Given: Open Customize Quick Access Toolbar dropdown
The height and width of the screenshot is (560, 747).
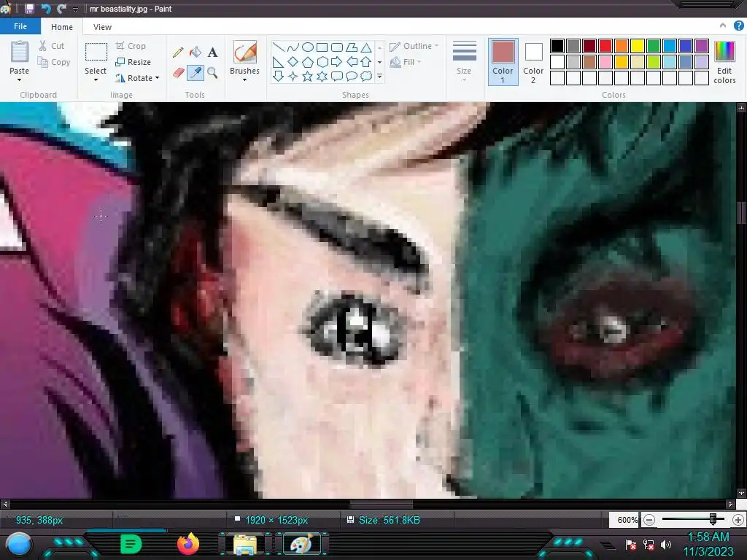Looking at the screenshot, I should (75, 9).
